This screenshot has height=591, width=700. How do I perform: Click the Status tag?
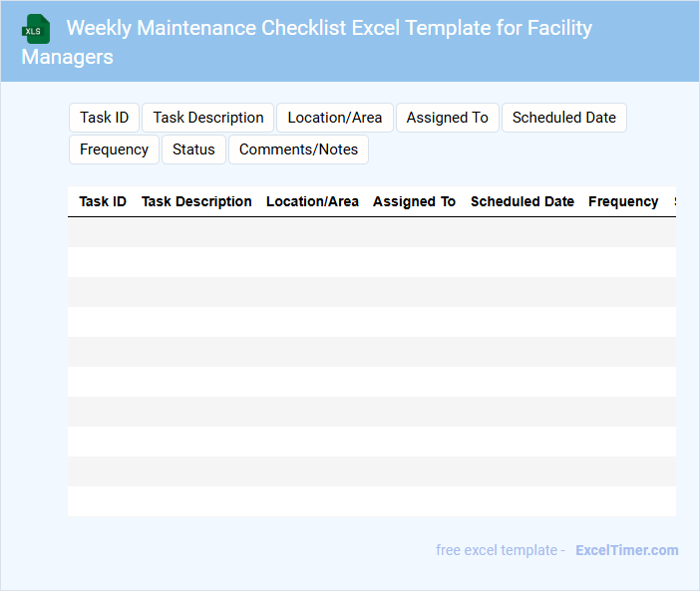pos(193,149)
